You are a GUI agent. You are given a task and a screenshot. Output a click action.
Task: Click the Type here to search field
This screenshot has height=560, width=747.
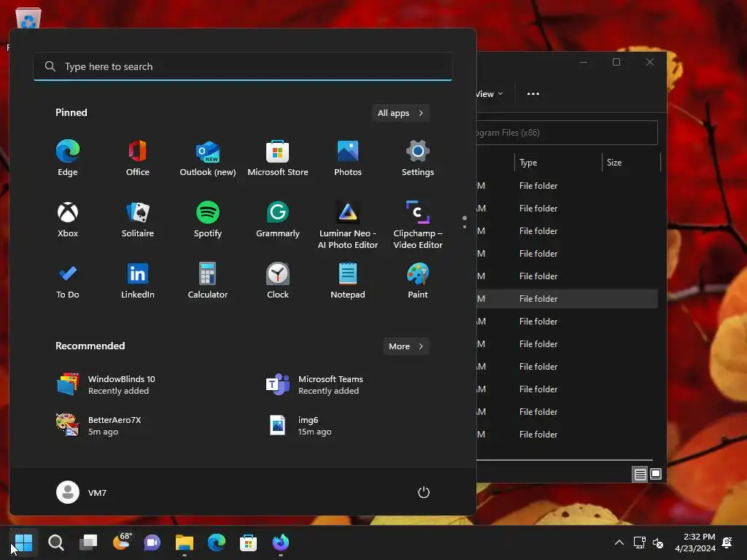243,66
